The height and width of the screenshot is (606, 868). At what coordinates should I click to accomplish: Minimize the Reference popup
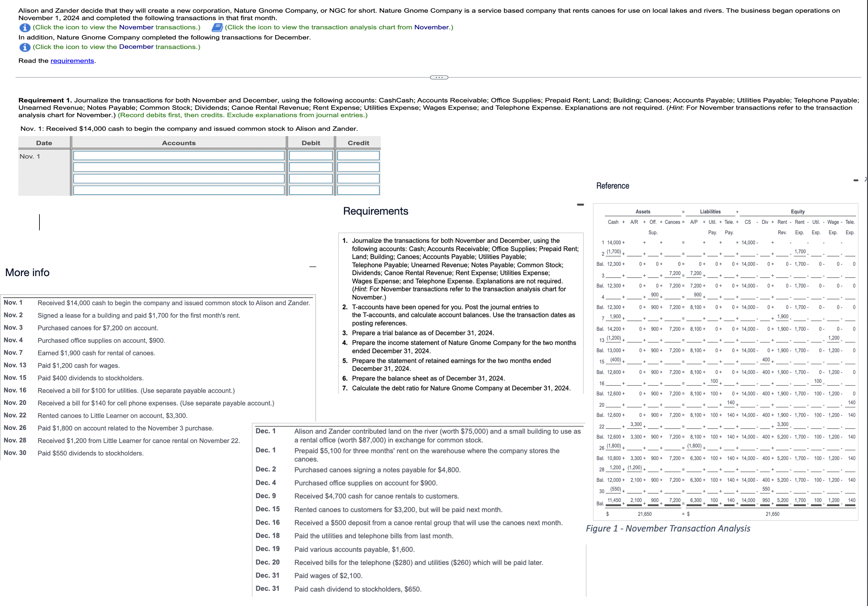tap(856, 180)
